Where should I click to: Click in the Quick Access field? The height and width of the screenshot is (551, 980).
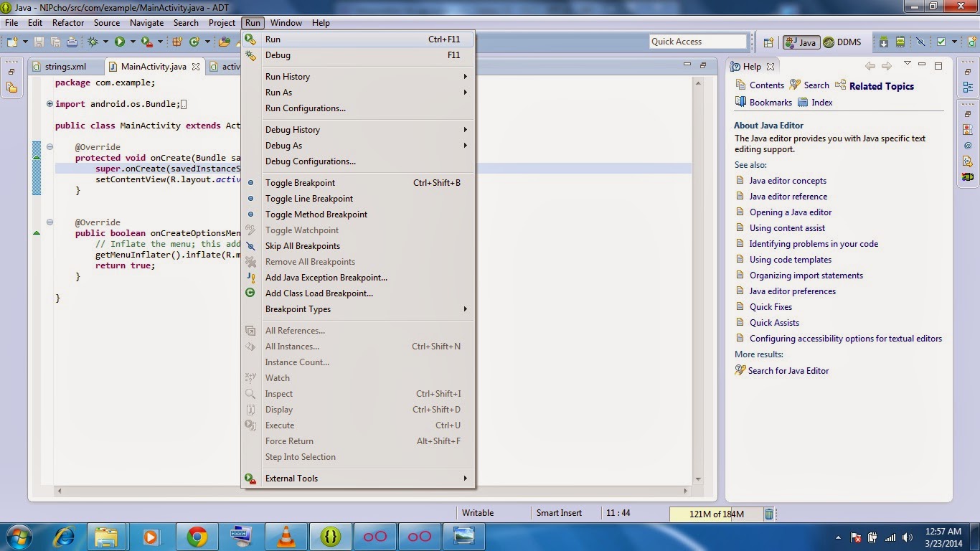[698, 42]
